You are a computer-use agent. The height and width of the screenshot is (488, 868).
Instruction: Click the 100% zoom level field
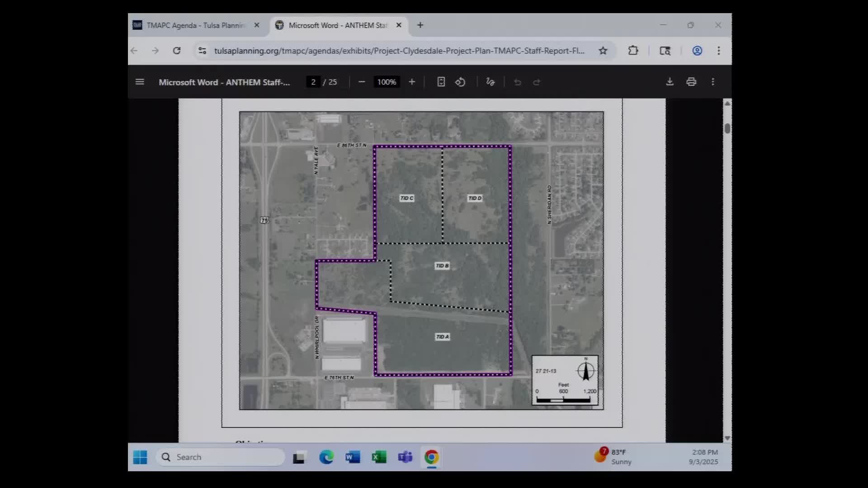(x=387, y=82)
